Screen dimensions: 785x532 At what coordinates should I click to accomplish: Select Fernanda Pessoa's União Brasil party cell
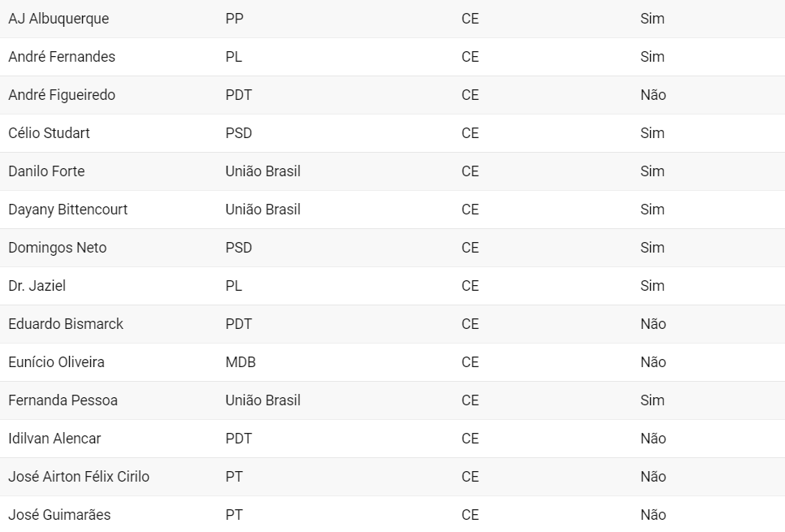click(x=262, y=400)
